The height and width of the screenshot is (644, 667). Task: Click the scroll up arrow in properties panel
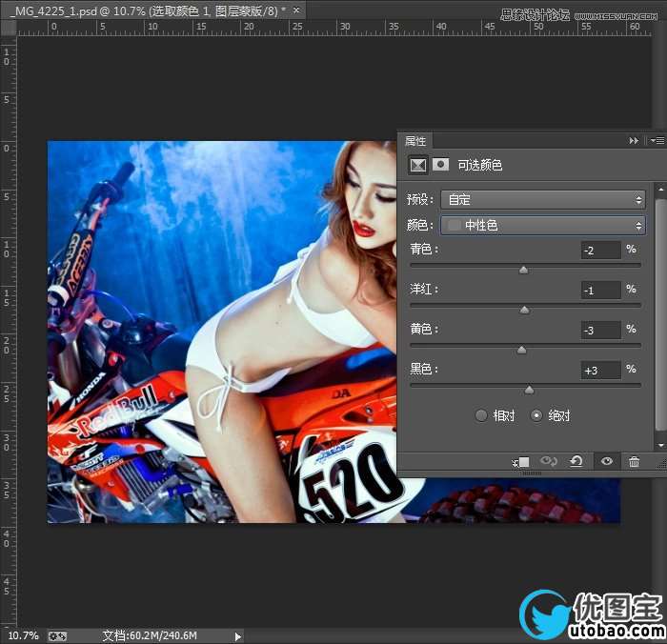[x=660, y=189]
